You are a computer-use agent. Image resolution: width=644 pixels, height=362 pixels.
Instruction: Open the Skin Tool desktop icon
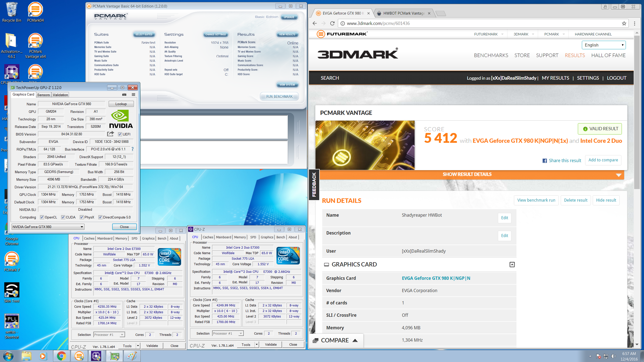(12, 293)
